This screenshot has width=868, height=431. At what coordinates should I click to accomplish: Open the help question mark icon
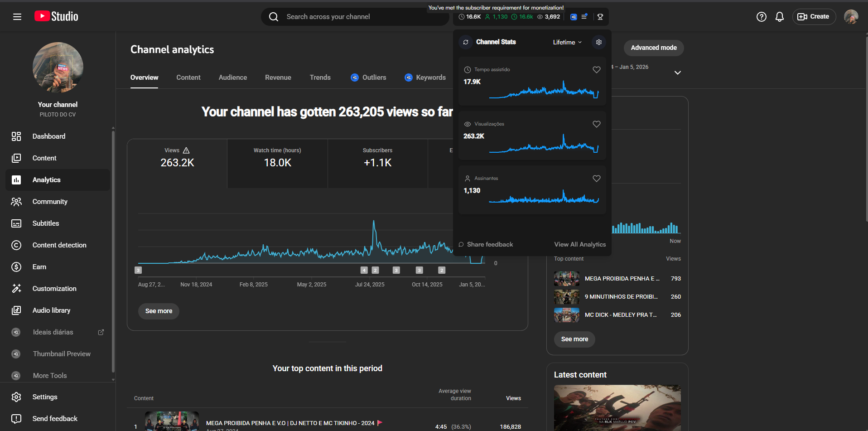(x=761, y=17)
